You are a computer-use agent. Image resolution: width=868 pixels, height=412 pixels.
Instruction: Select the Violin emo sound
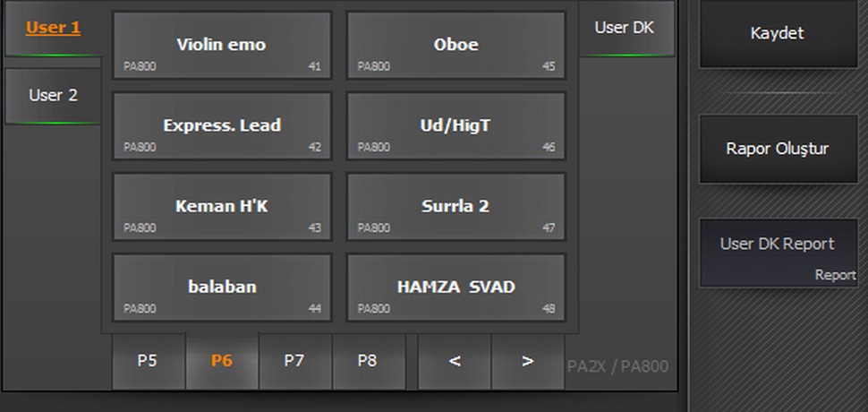click(221, 45)
